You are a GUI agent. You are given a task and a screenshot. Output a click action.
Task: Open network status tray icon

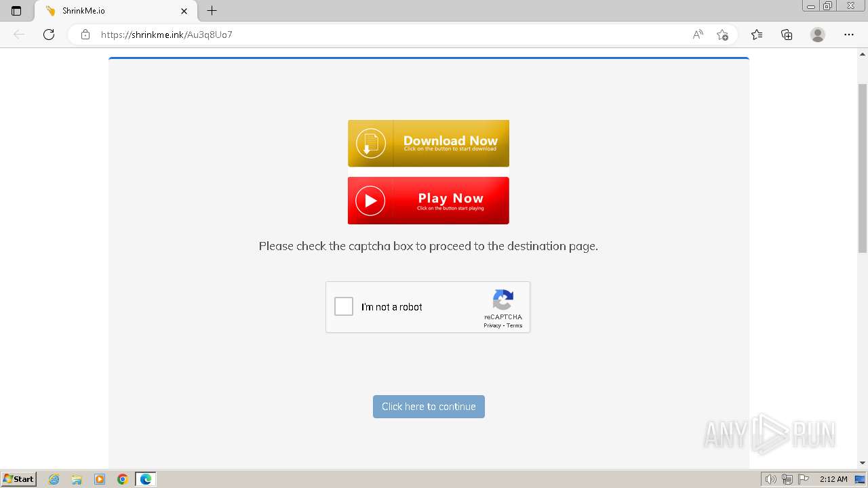(787, 479)
